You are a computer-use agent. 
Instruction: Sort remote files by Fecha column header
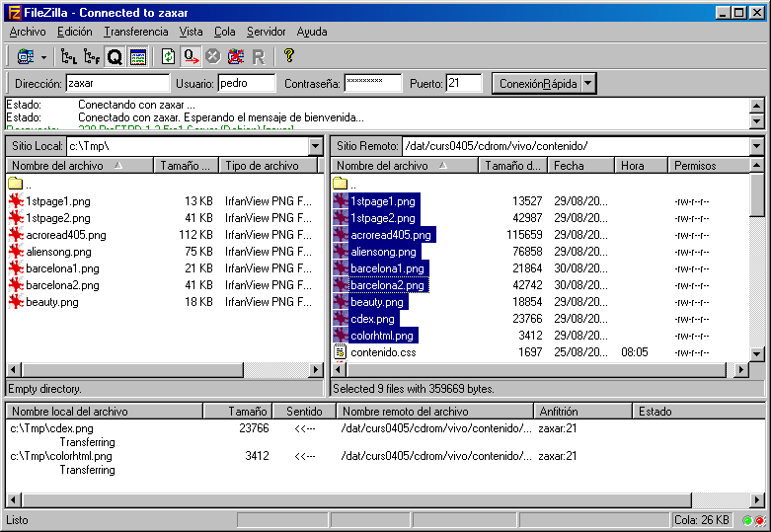(x=581, y=166)
